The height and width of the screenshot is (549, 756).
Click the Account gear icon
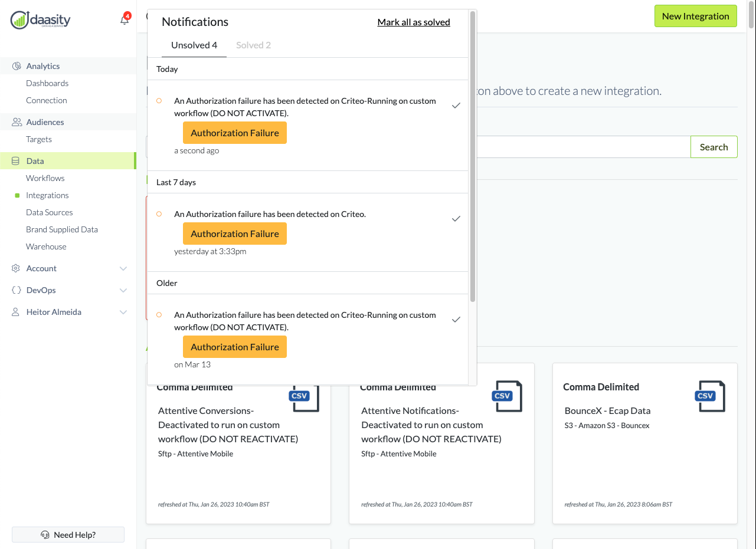click(16, 268)
